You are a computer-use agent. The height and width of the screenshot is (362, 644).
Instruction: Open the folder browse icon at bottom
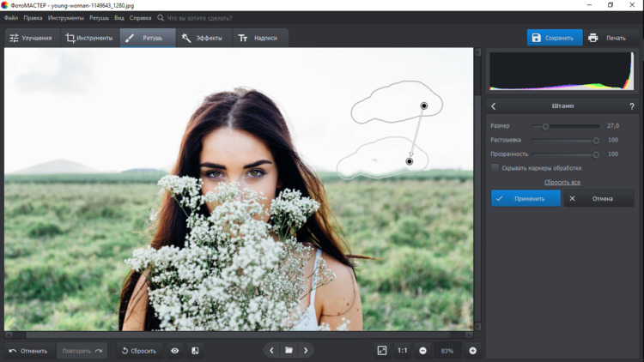(x=289, y=351)
